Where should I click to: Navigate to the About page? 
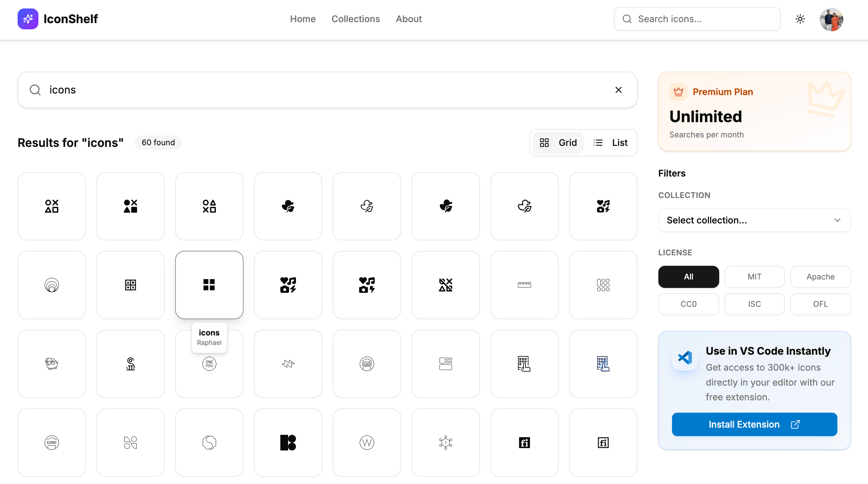[x=408, y=19]
